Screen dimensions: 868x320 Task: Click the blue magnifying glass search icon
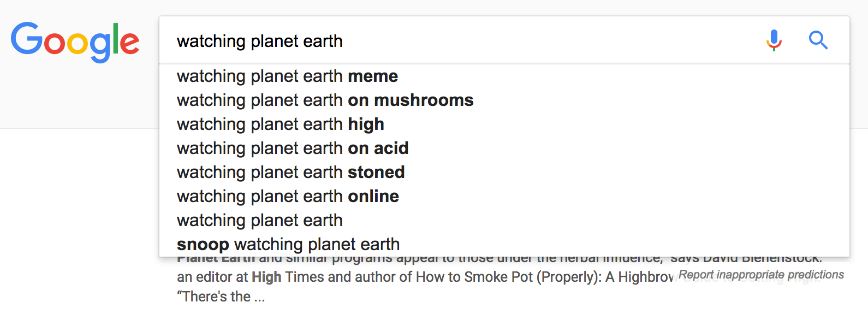(818, 40)
